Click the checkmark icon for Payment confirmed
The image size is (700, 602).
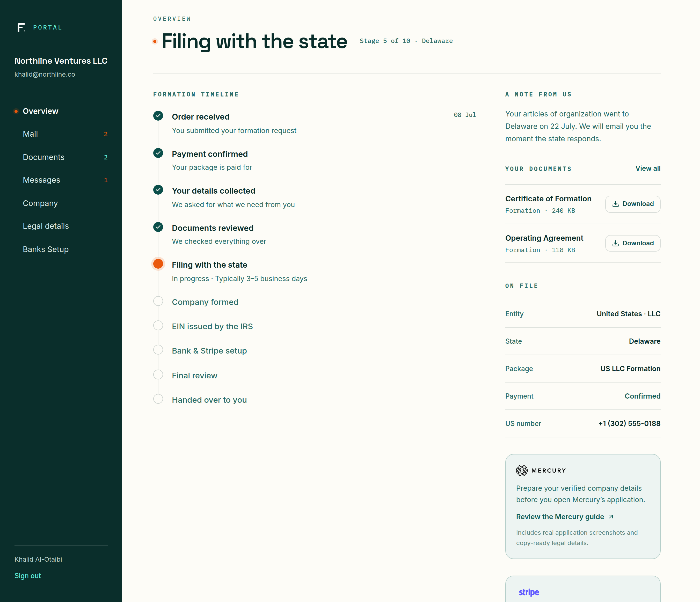(158, 153)
